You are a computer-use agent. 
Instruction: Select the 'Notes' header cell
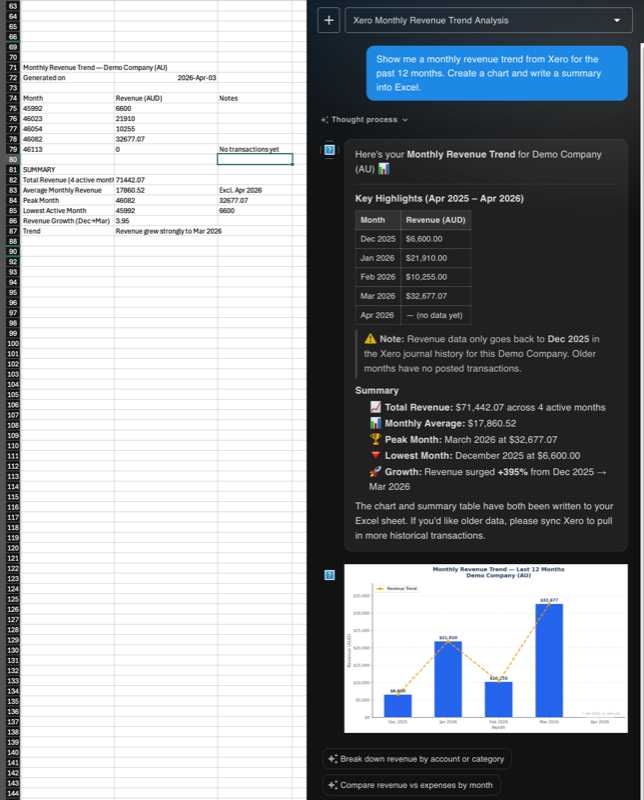click(255, 98)
